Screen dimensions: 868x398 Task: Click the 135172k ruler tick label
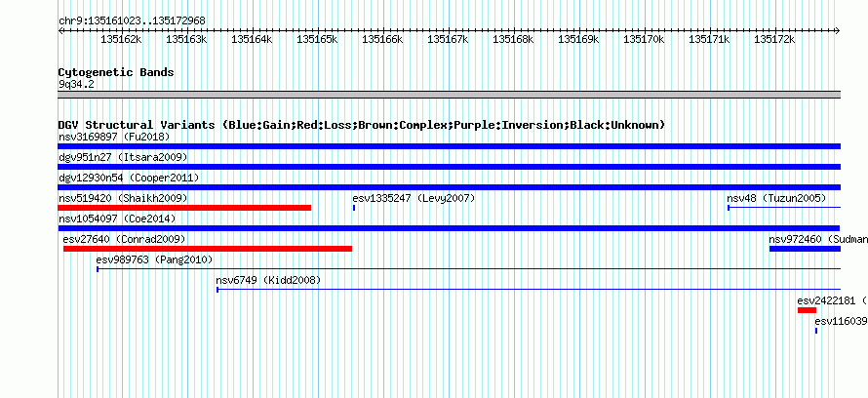pos(774,39)
